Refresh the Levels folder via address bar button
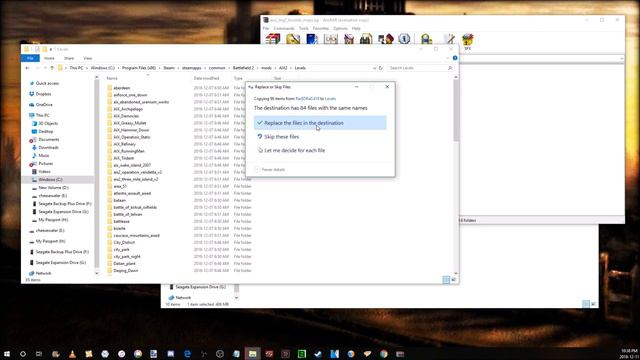 tap(381, 68)
